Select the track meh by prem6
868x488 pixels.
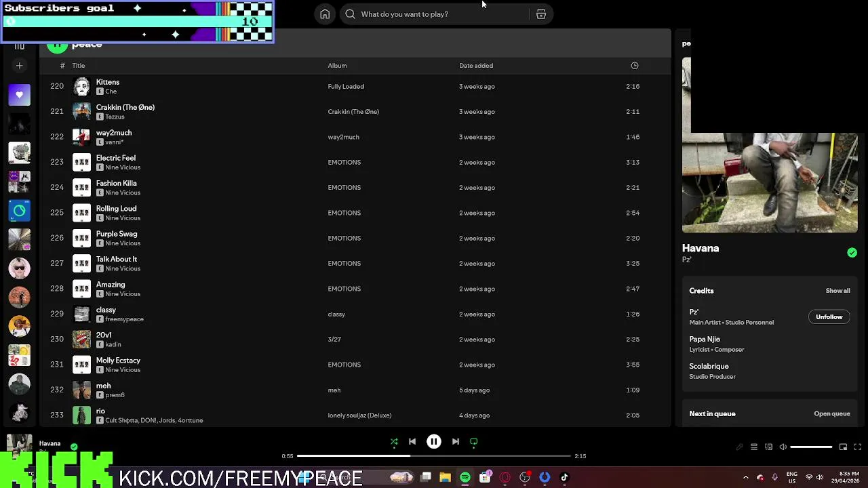pyautogui.click(x=103, y=386)
